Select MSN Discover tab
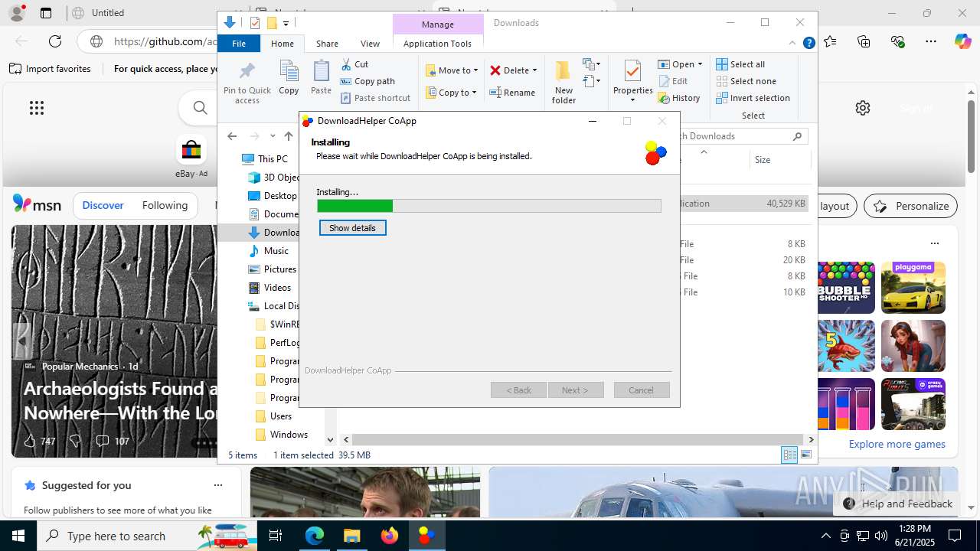The image size is (980, 551). (103, 205)
